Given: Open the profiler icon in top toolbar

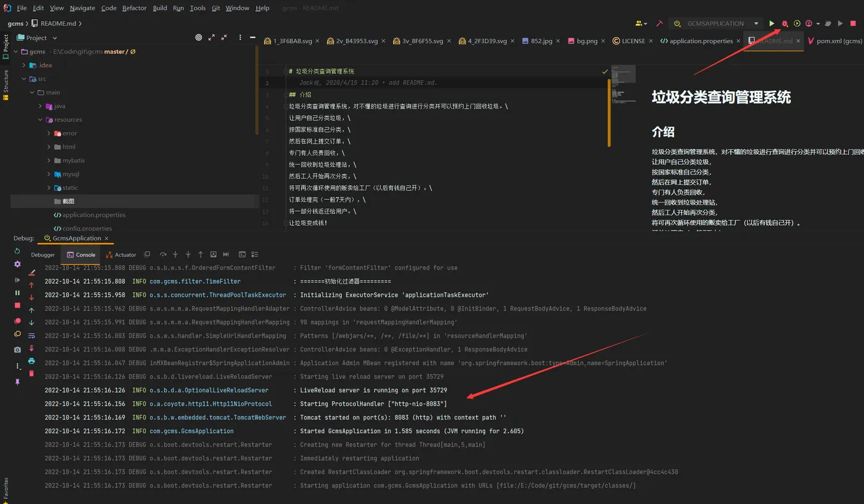Looking at the screenshot, I should (809, 23).
